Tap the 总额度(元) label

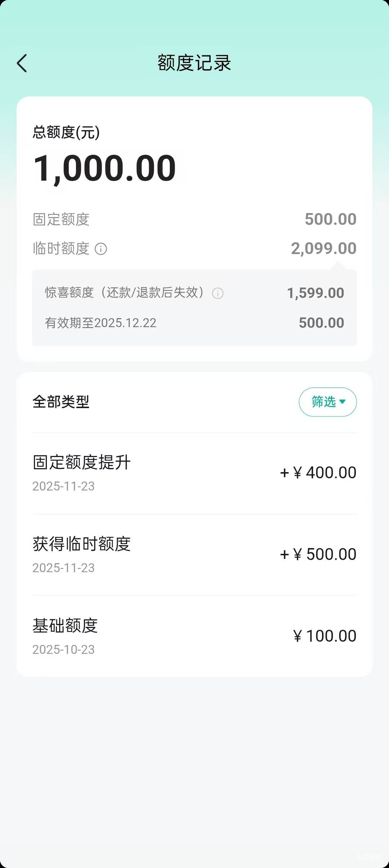[x=66, y=132]
